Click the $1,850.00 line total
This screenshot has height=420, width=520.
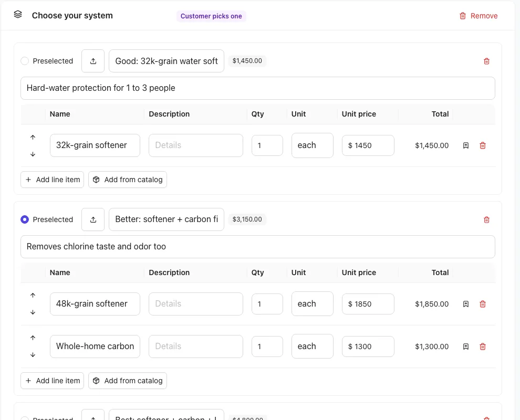(432, 304)
